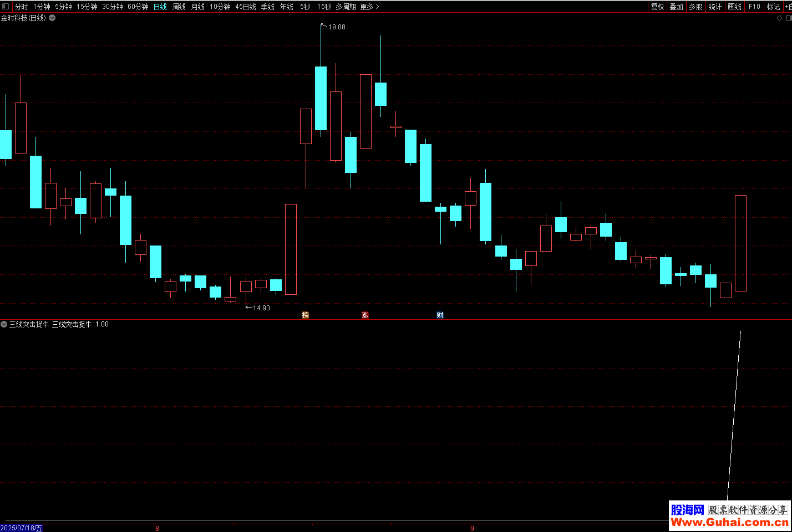
Task: Select the 月线 monthly period tab
Action: [x=198, y=7]
